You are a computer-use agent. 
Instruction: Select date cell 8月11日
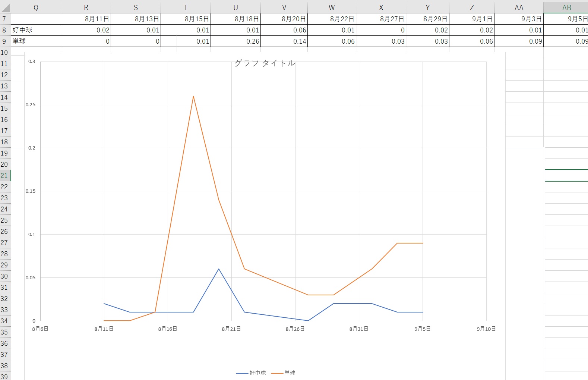86,19
